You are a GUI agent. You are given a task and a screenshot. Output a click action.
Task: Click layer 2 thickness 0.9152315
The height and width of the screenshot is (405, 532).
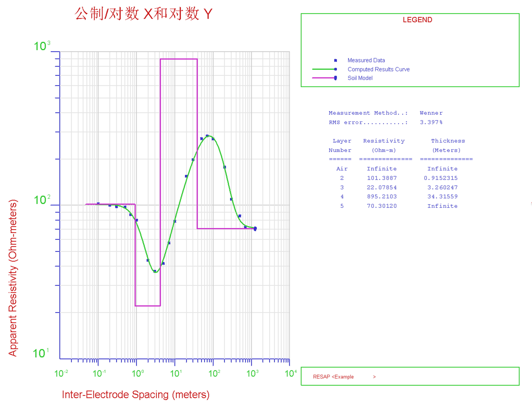coord(441,178)
